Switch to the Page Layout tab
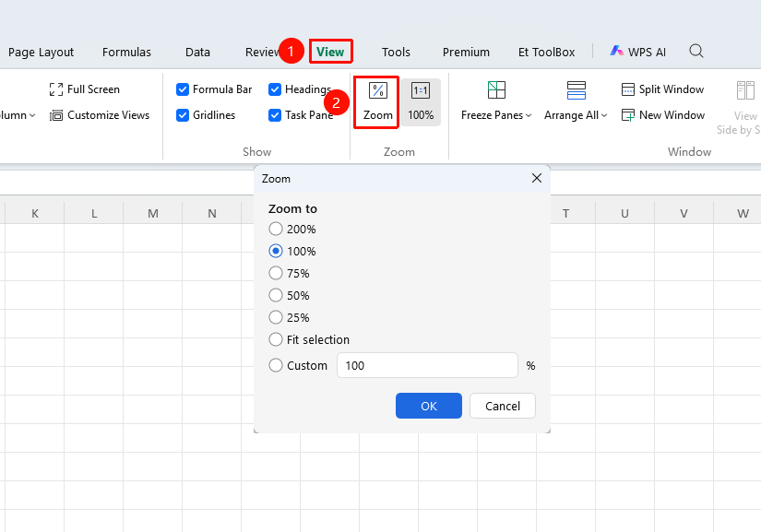Viewport: 761px width, 532px height. [41, 52]
